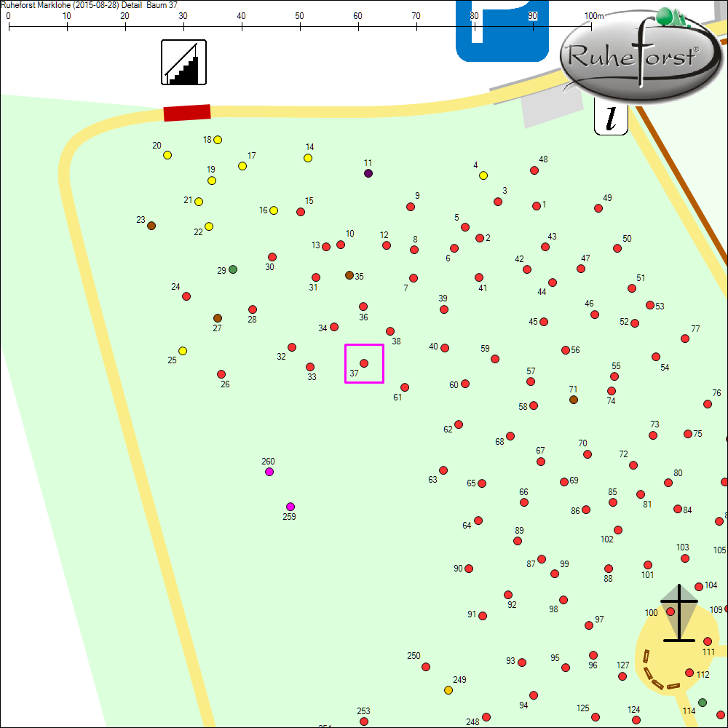Select red tree marker 61

point(405,387)
